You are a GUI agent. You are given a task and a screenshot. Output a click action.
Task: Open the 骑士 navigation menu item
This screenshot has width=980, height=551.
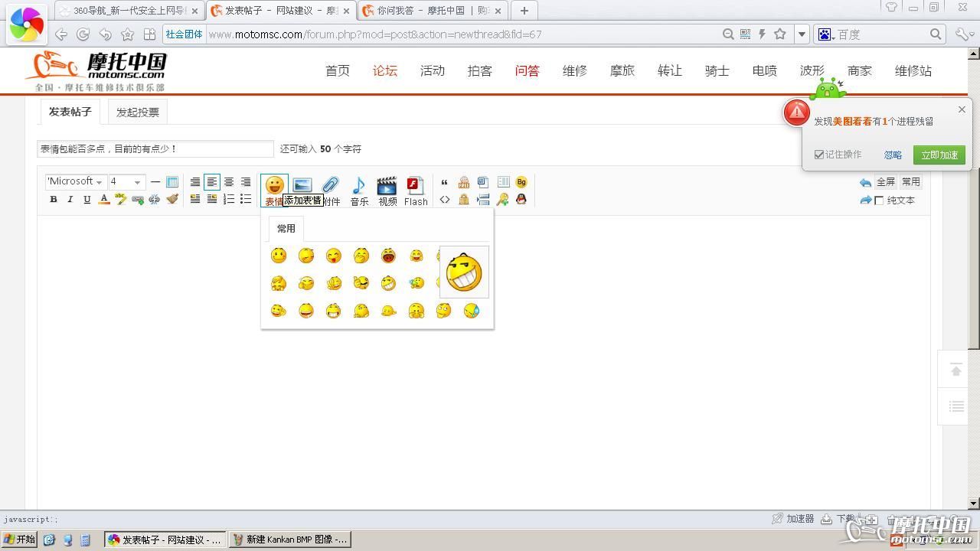(717, 70)
